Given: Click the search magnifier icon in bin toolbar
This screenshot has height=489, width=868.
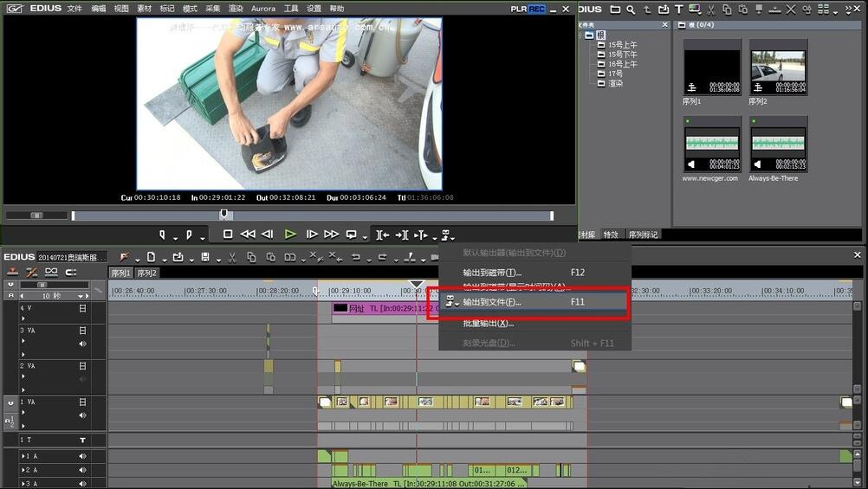Looking at the screenshot, I should point(631,10).
